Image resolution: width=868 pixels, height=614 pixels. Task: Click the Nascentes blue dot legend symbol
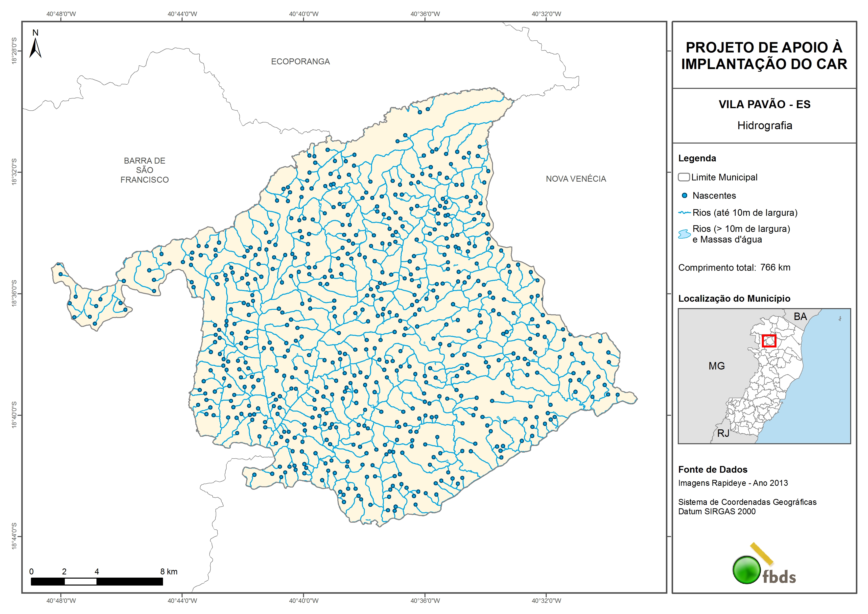tap(684, 196)
